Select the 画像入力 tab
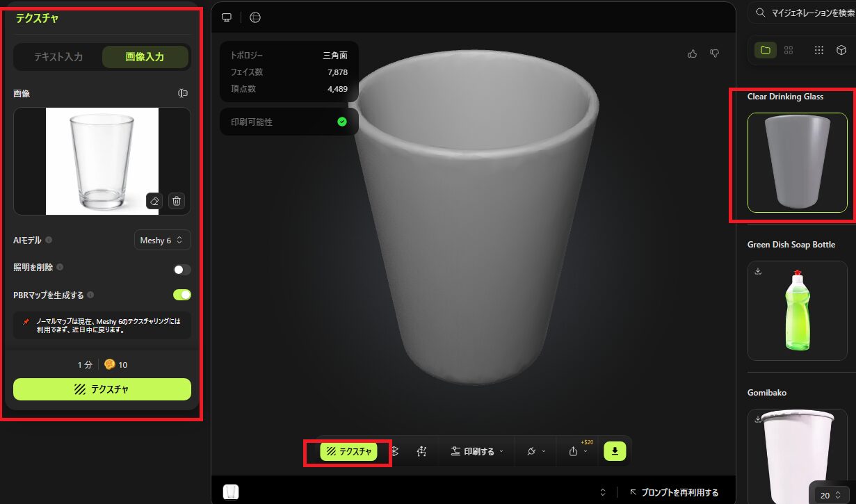Viewport: 856px width, 504px height. (145, 57)
